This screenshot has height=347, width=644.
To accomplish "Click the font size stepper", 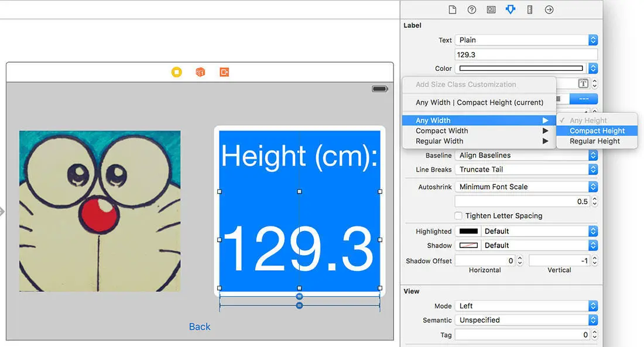I will tap(595, 84).
